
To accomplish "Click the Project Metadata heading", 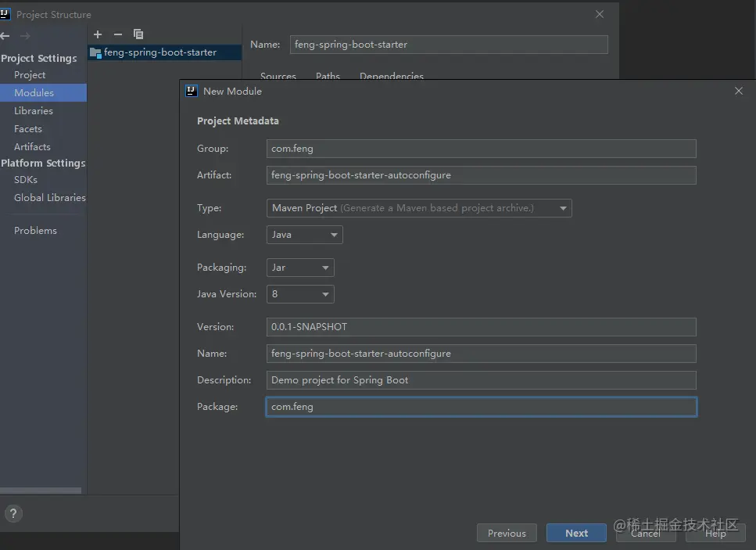I will [238, 120].
